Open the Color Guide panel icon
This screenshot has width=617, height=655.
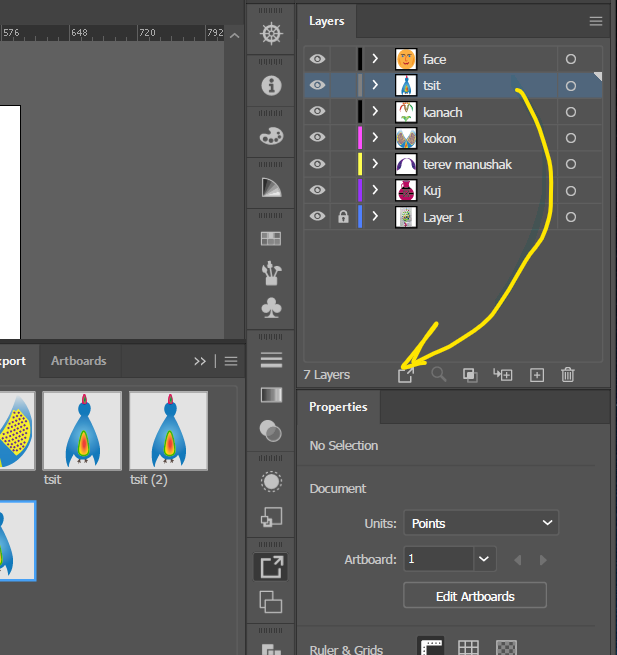271,187
